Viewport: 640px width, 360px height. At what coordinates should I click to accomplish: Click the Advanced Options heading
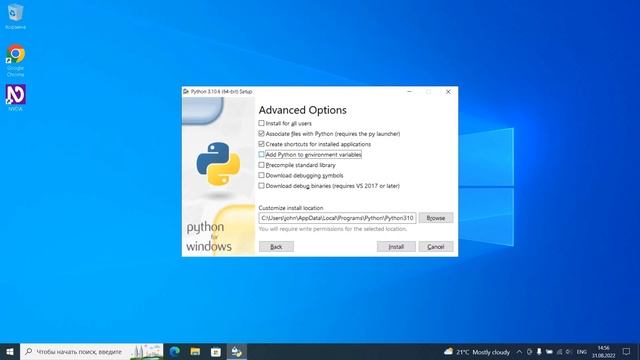(302, 110)
